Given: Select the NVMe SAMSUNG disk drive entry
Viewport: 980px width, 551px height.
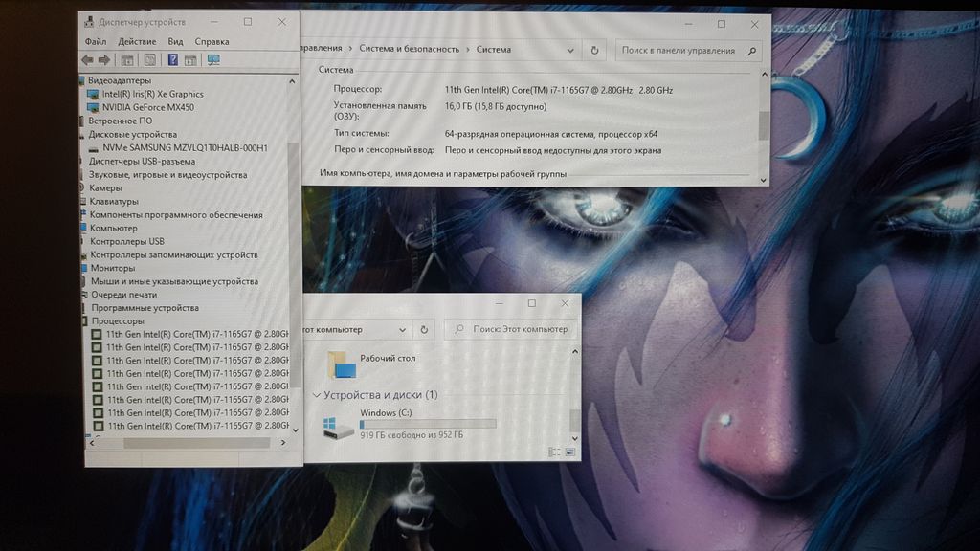Looking at the screenshot, I should pos(184,148).
